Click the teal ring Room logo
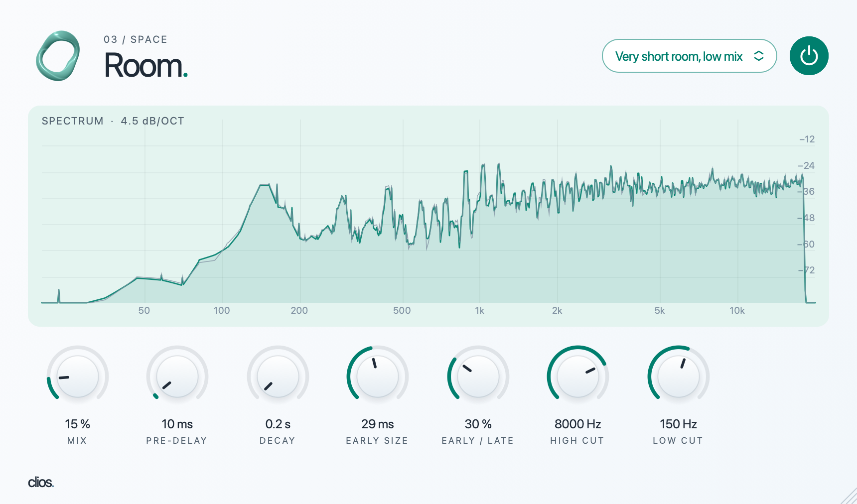 [58, 56]
